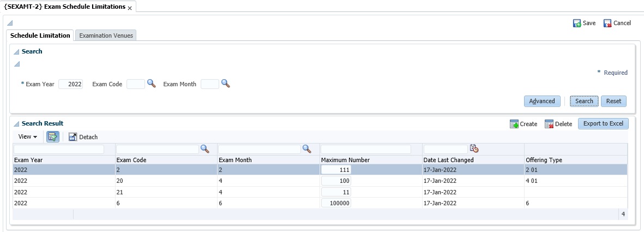Open Date Last Changed filter date picker
The image size is (644, 232).
tap(474, 149)
